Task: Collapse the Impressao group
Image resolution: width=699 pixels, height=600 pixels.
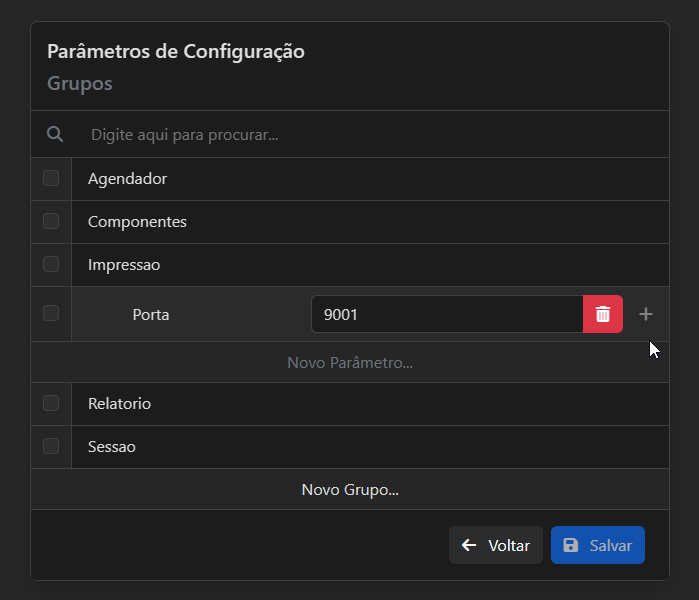Action: 124,265
